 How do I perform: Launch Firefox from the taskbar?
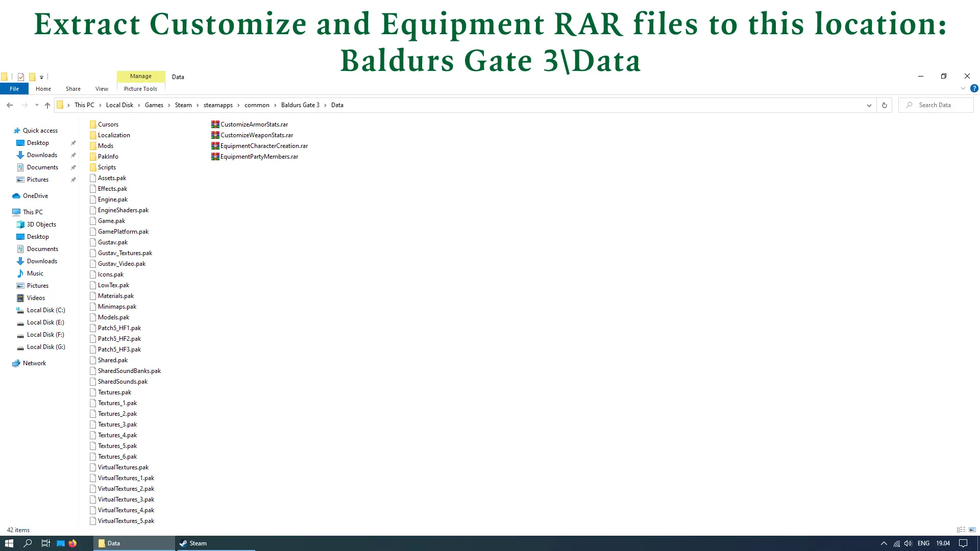72,543
